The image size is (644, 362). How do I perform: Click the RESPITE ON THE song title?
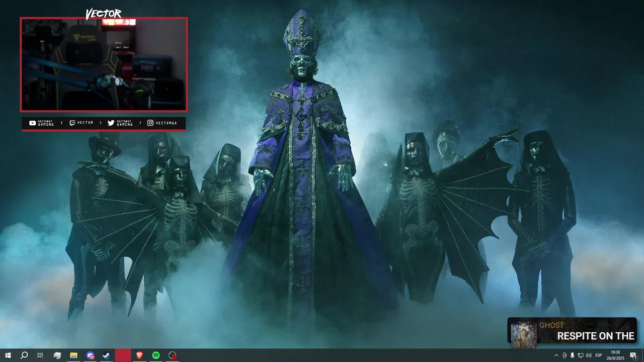tap(596, 336)
